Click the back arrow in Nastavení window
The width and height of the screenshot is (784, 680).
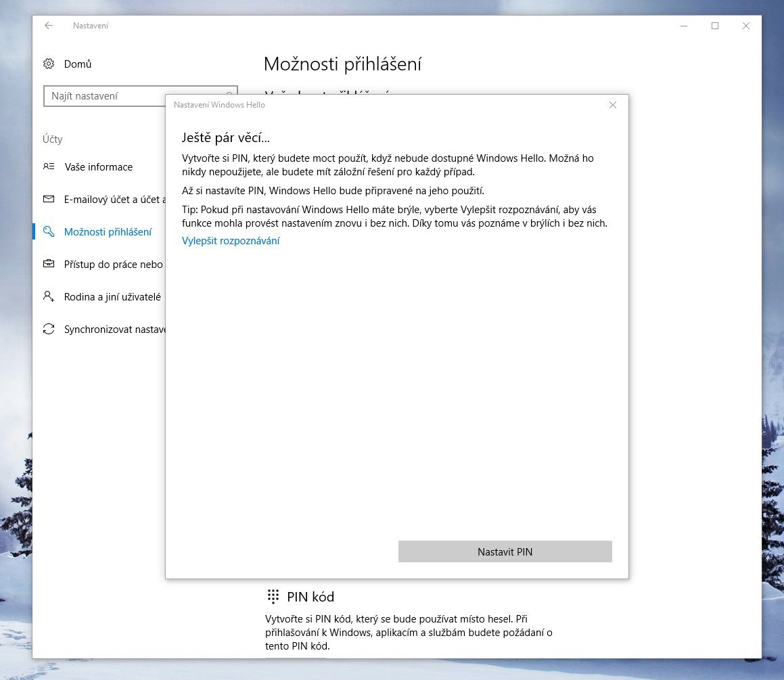(x=49, y=26)
